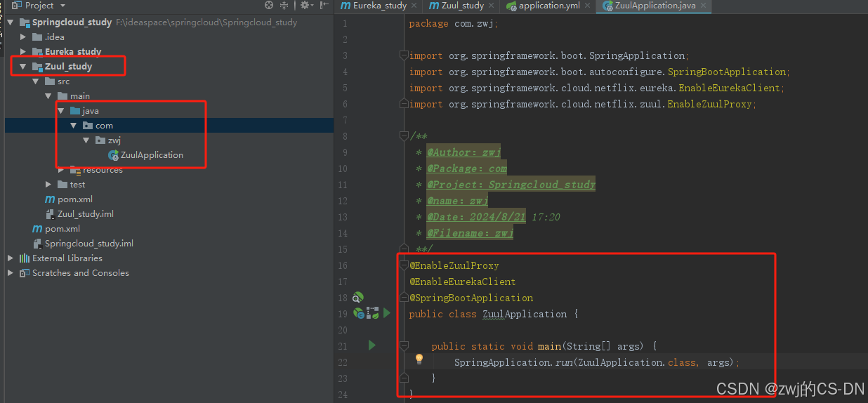Select the zwj package in tree

tap(114, 140)
